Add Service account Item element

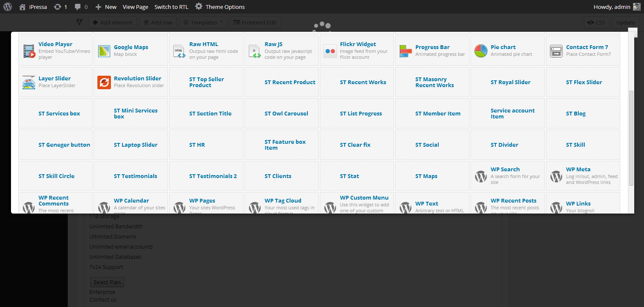point(508,113)
